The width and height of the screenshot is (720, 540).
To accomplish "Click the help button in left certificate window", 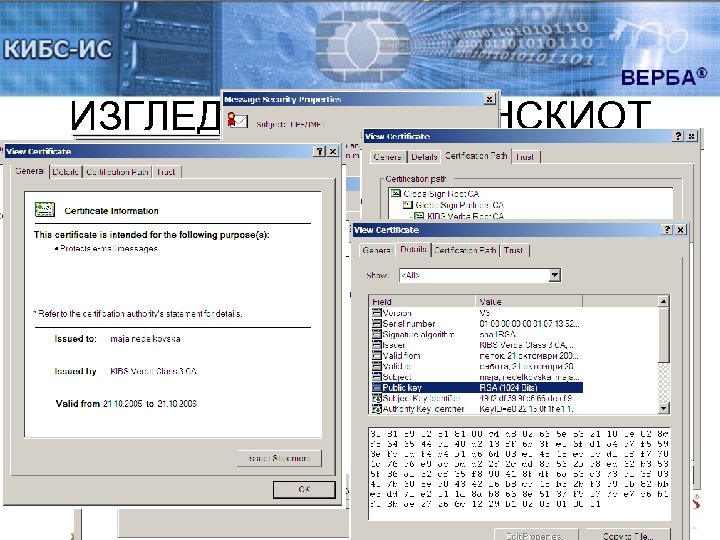I will (x=320, y=151).
